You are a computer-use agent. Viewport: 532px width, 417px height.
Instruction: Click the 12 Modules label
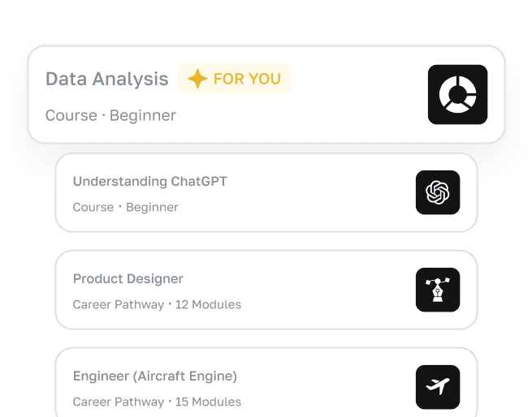[x=208, y=304]
